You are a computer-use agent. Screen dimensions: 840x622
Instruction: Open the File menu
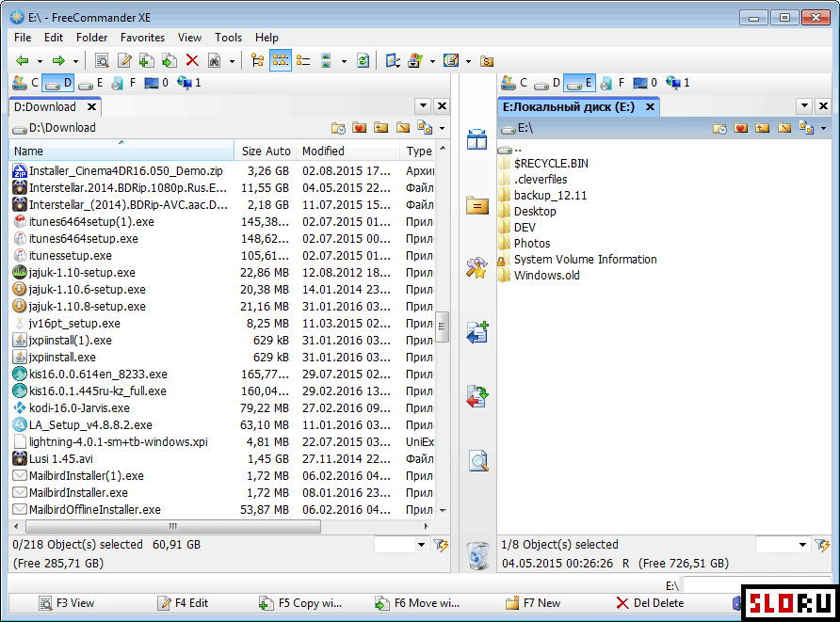click(x=23, y=38)
